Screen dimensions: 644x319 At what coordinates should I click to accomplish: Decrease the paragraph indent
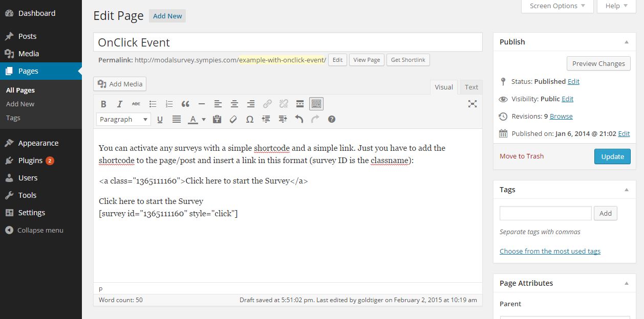tap(266, 119)
